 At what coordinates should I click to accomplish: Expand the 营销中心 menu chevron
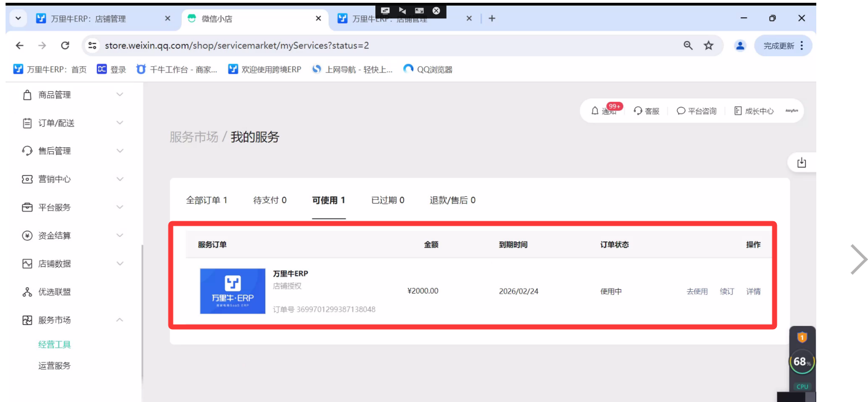coord(120,179)
